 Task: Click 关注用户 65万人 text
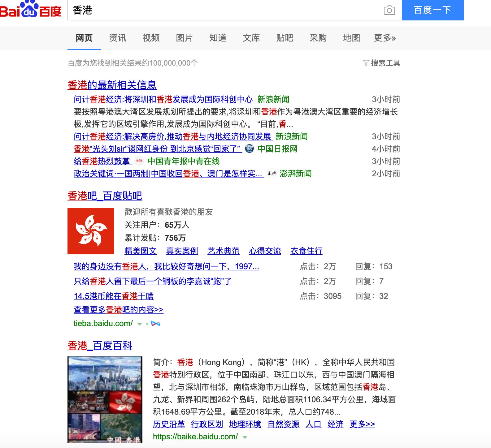157,225
